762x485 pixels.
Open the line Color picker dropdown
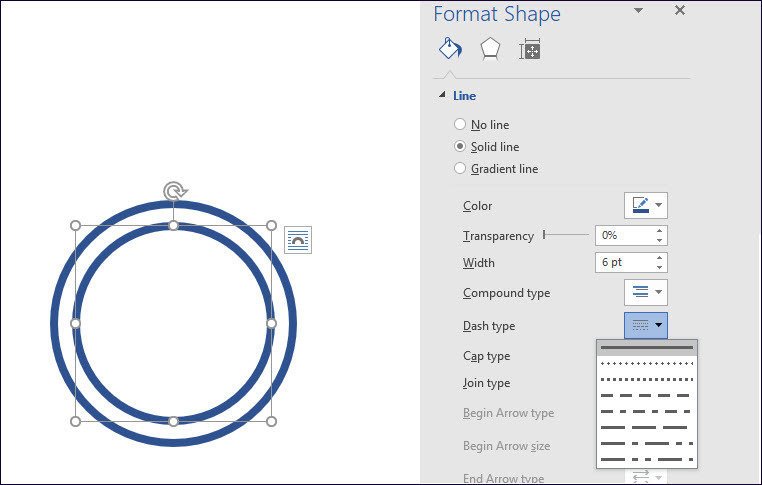pyautogui.click(x=645, y=206)
